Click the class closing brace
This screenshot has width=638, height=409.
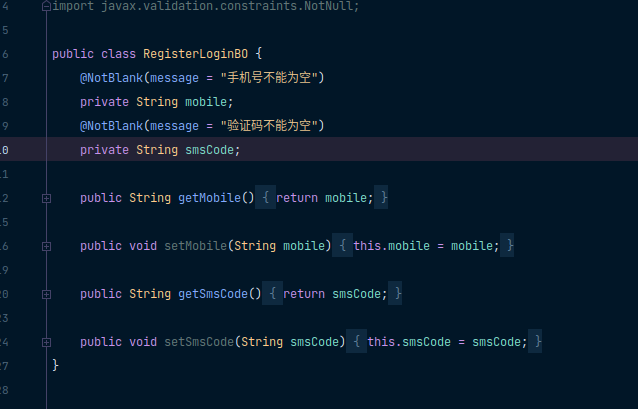[56, 366]
